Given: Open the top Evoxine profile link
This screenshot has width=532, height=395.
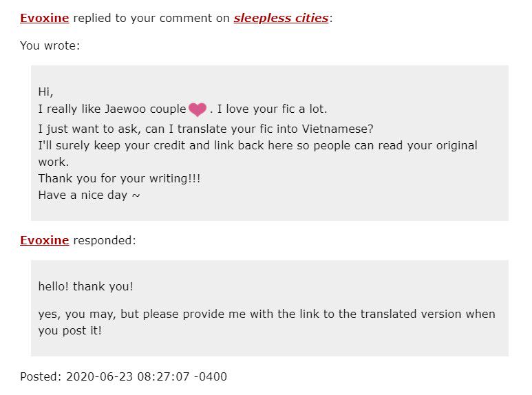Looking at the screenshot, I should 45,18.
